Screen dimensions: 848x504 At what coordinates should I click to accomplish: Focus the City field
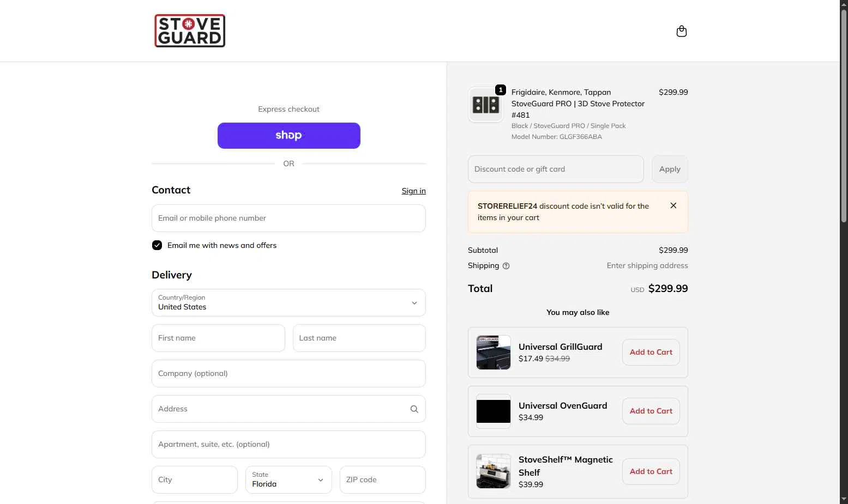click(195, 479)
